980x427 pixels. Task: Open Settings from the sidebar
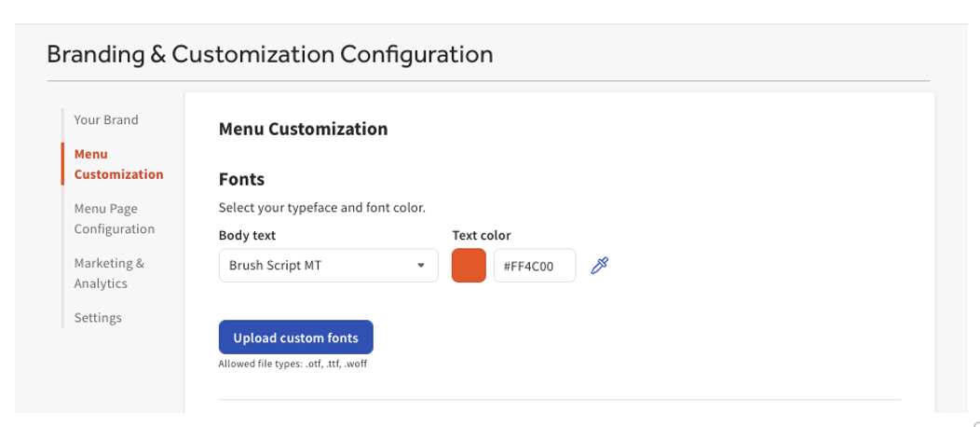[98, 318]
